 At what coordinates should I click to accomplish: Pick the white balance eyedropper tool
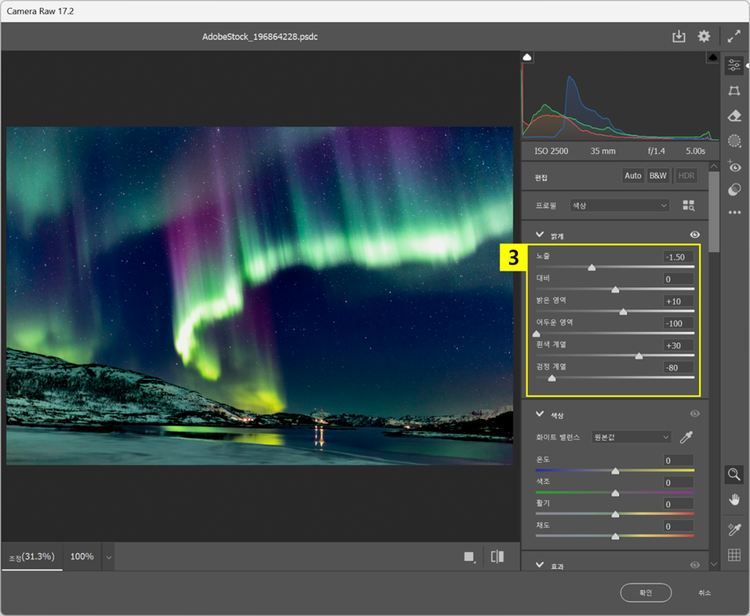(x=686, y=437)
